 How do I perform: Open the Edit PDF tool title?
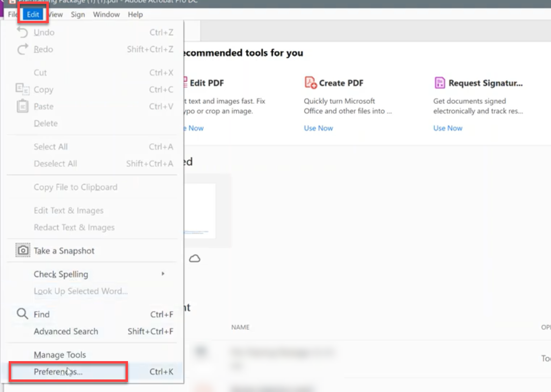click(207, 83)
